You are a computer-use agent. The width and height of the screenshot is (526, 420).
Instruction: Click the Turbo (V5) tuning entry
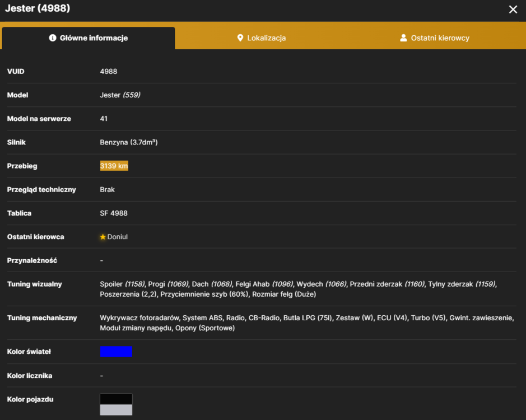pyautogui.click(x=429, y=318)
